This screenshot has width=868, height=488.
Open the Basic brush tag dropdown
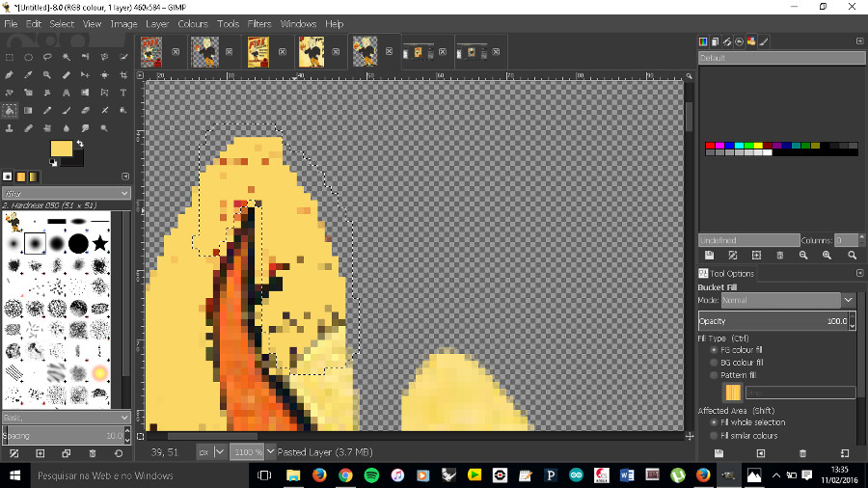(67, 418)
